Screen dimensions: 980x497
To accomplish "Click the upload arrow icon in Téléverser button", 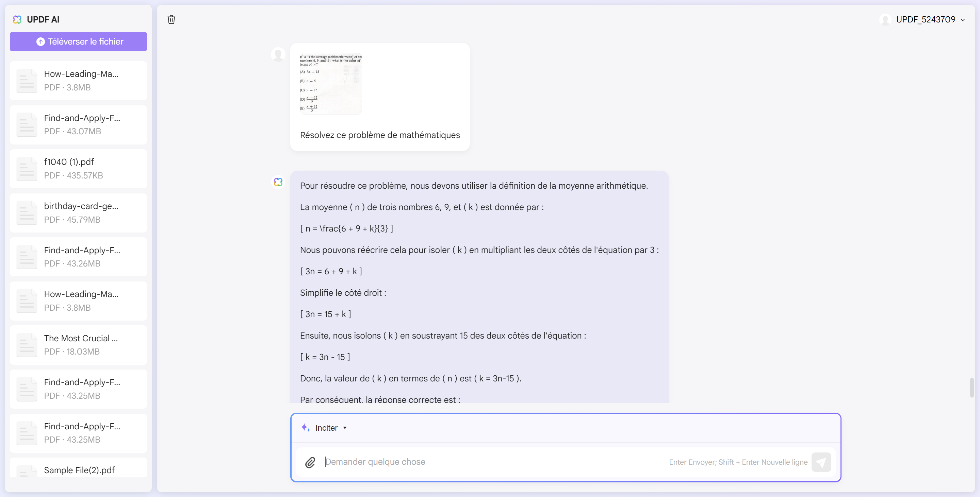I will pos(40,41).
